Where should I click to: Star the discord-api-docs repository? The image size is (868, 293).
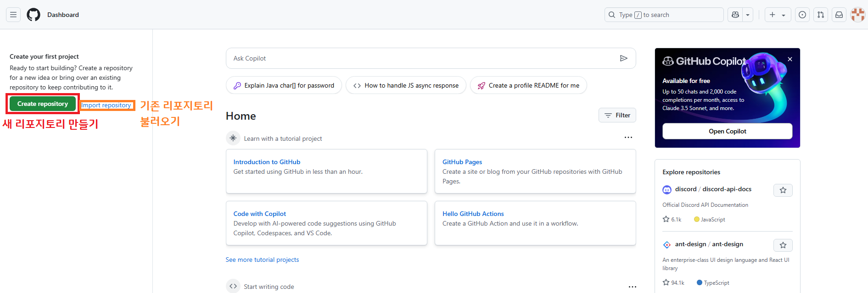tap(783, 190)
